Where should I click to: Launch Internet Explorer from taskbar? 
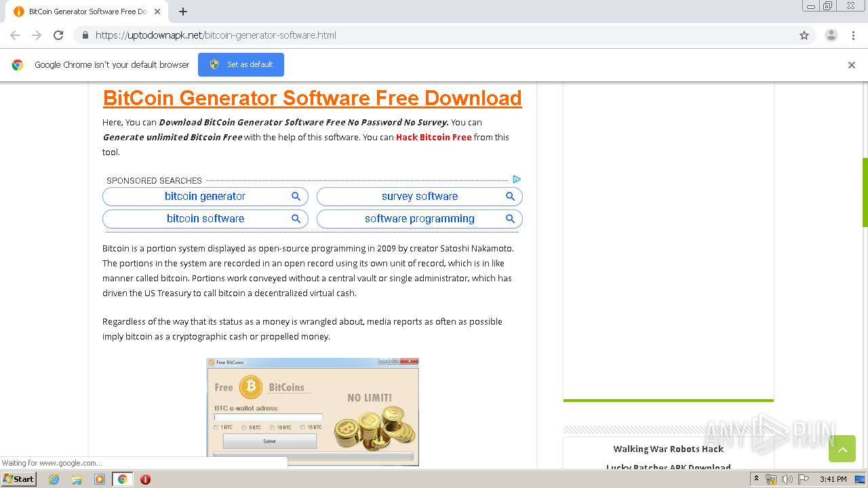click(x=54, y=479)
